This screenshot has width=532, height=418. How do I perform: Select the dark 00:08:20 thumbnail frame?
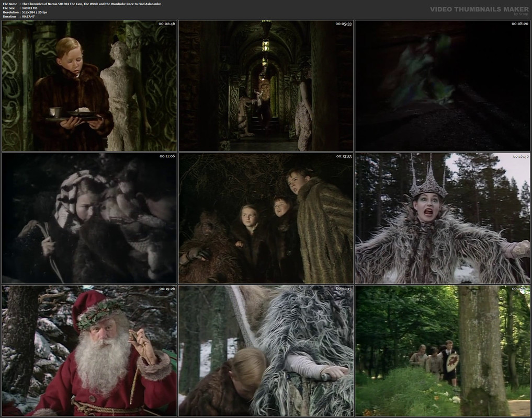coord(443,86)
